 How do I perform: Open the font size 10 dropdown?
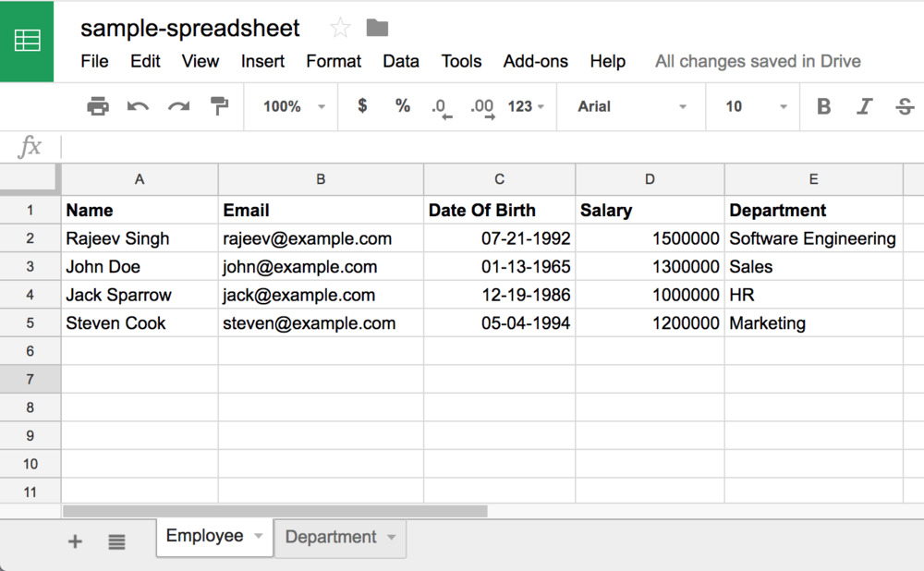click(x=756, y=106)
